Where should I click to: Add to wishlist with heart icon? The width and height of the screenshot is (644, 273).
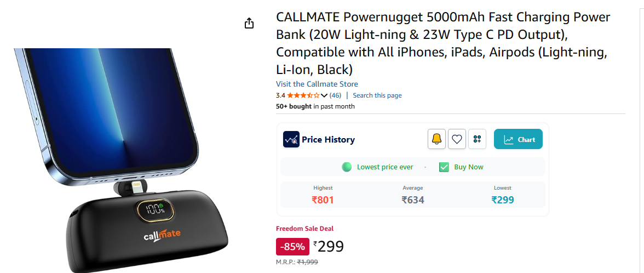pos(457,139)
